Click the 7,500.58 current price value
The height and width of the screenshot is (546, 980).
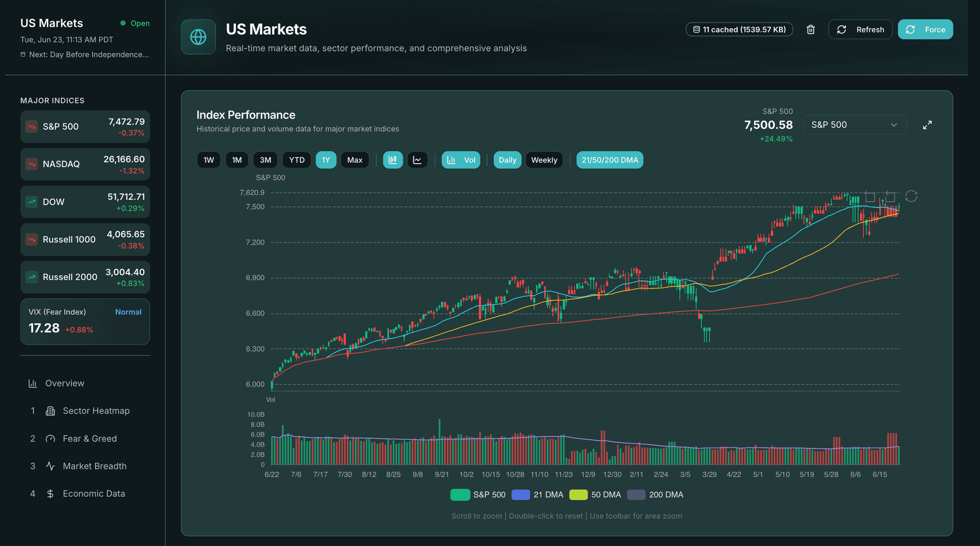[768, 125]
